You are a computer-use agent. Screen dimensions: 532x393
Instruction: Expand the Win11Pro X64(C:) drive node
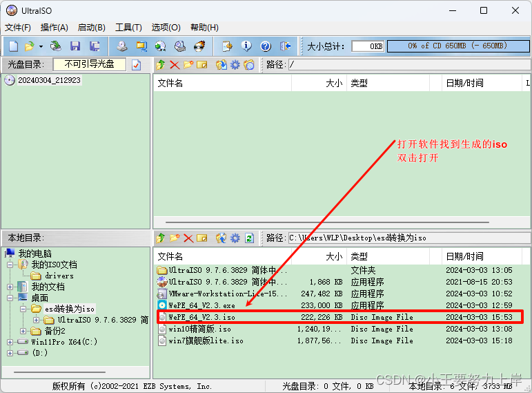[x=10, y=342]
